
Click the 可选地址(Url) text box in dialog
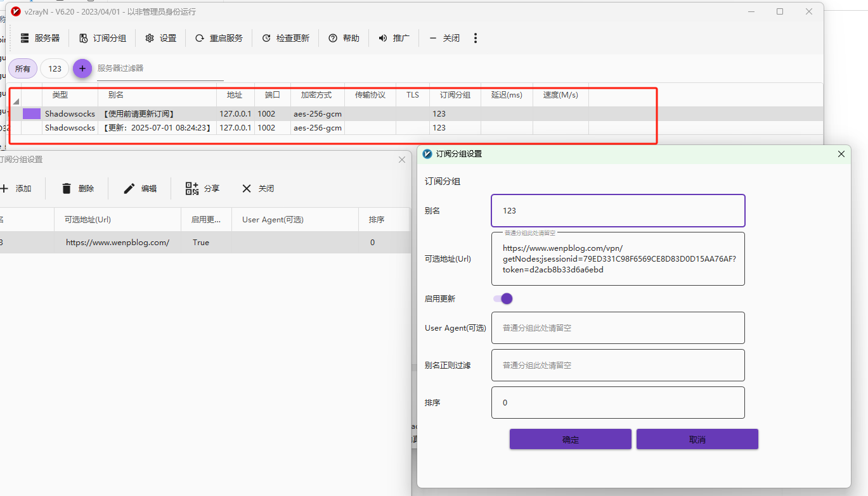pyautogui.click(x=618, y=258)
